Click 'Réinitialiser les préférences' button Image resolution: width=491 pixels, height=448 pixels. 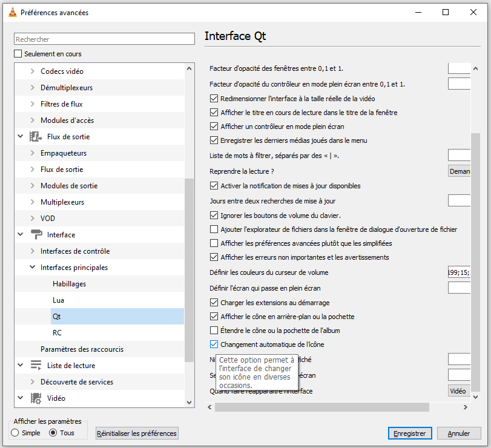137,433
